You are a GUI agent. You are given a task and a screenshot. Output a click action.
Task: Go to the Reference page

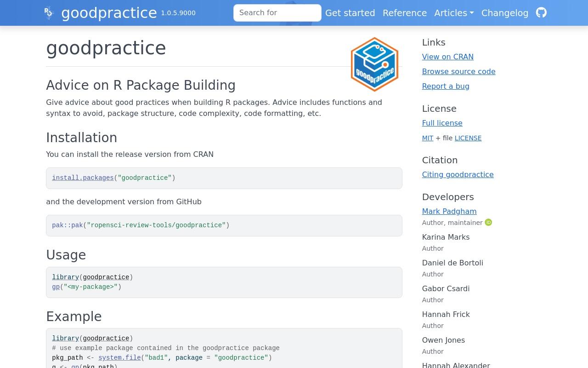[405, 13]
